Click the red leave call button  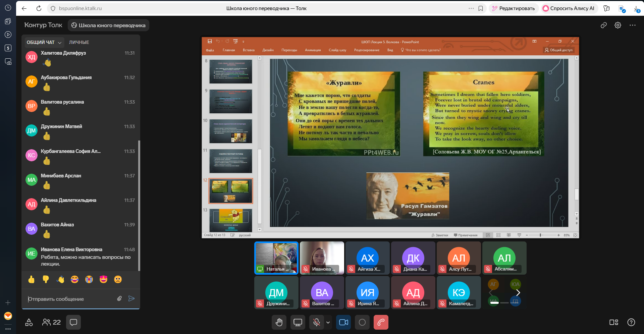(381, 322)
